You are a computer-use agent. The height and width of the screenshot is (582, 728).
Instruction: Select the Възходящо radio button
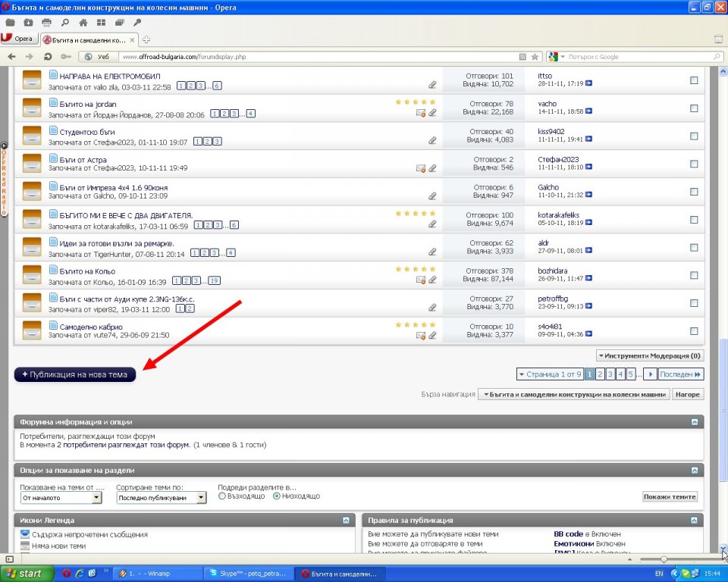[222, 496]
